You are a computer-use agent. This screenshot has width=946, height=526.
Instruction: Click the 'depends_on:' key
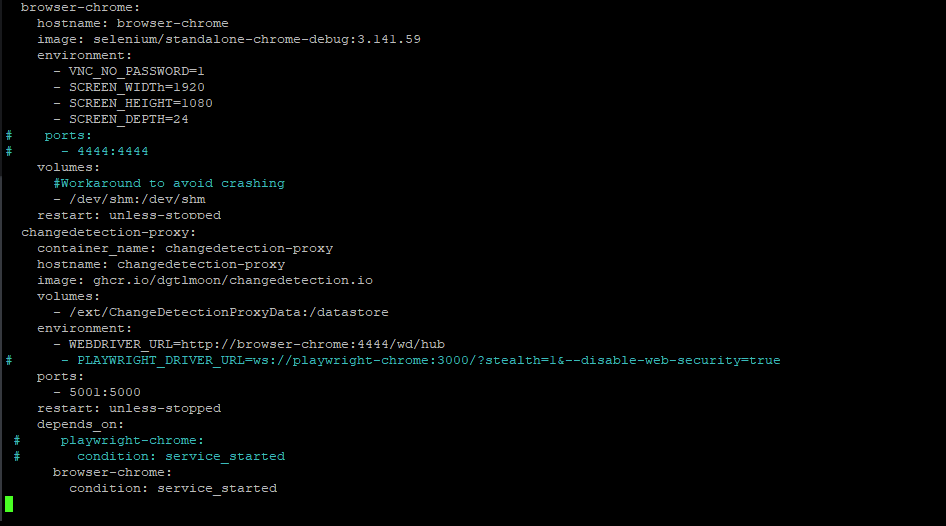click(80, 424)
